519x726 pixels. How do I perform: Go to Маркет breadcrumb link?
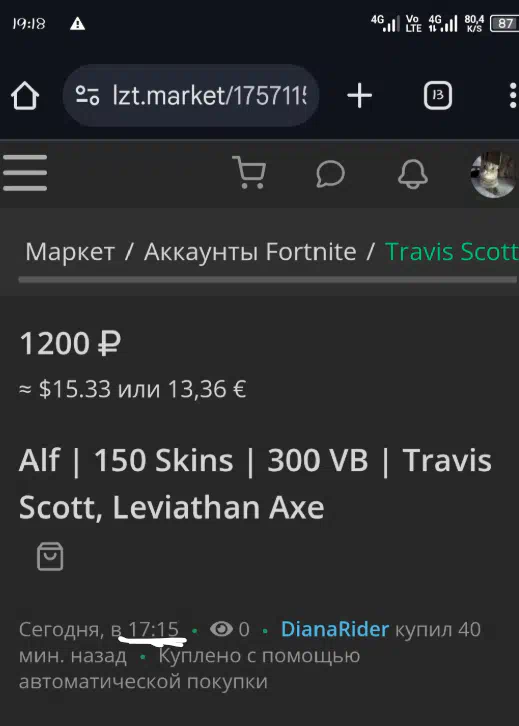(x=70, y=252)
